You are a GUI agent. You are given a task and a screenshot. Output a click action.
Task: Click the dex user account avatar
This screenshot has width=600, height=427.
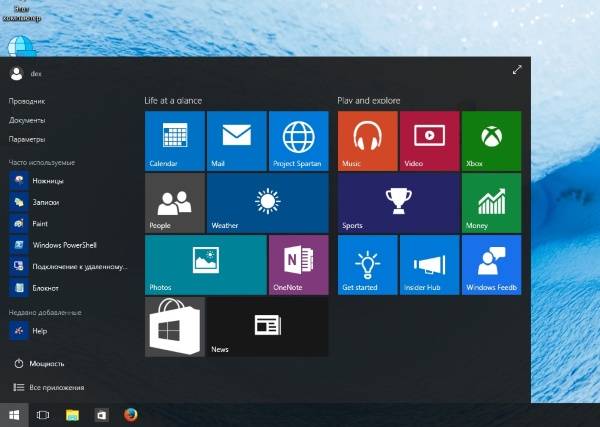pos(16,73)
